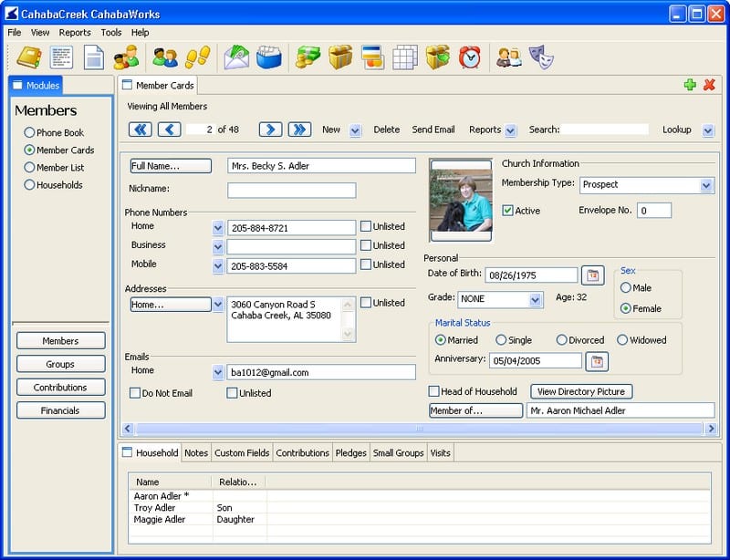The width and height of the screenshot is (730, 560).
Task: Check Head of Household
Action: pyautogui.click(x=435, y=391)
